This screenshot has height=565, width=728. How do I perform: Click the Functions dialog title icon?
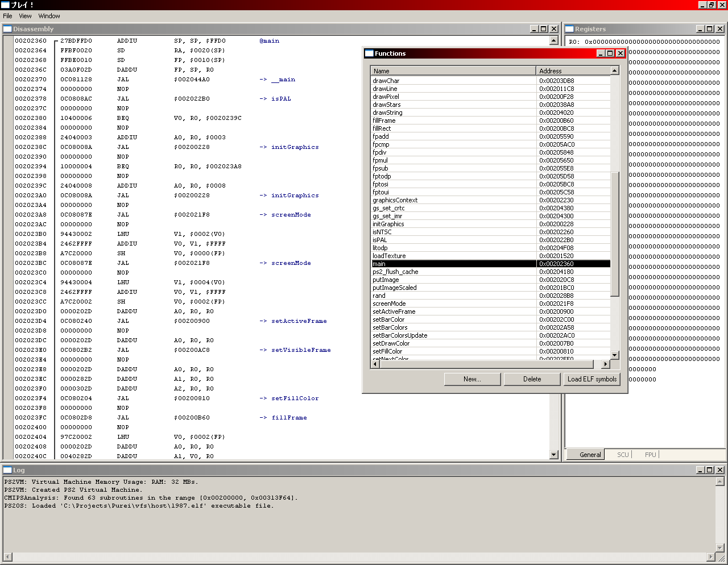pyautogui.click(x=369, y=53)
